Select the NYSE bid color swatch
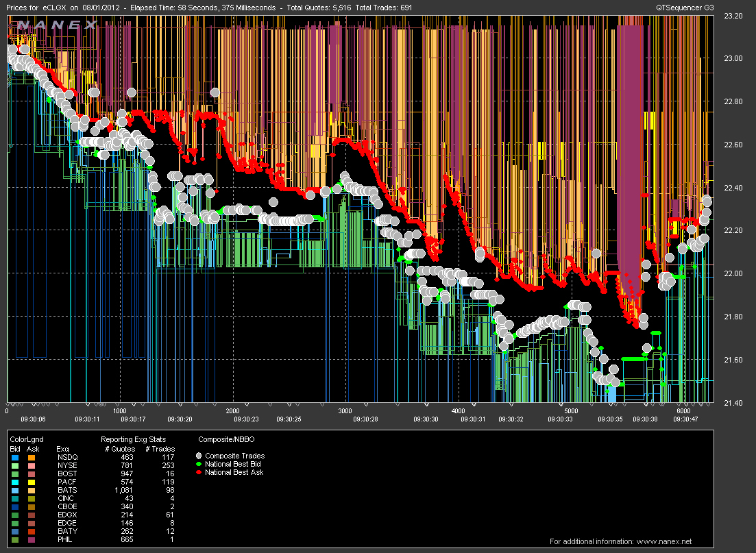Screen dimensions: 756x553 [x=15, y=466]
